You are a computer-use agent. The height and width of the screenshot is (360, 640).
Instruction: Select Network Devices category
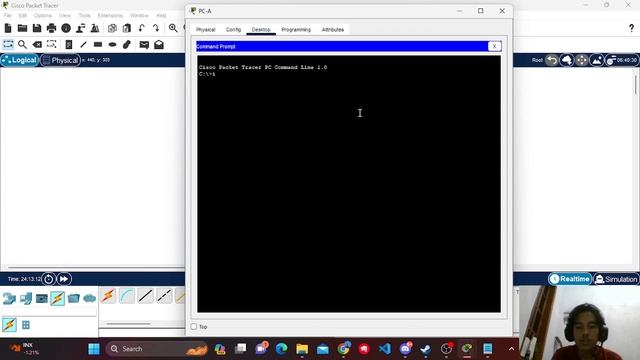tap(9, 299)
